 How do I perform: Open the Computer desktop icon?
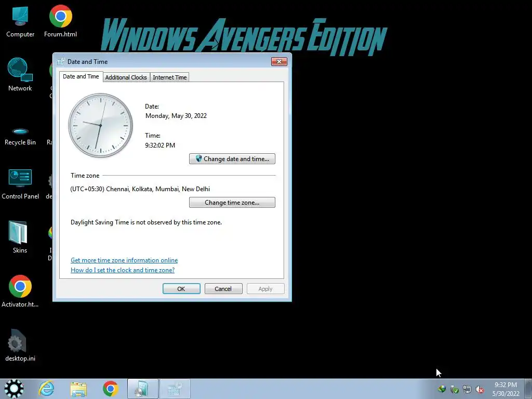20,21
